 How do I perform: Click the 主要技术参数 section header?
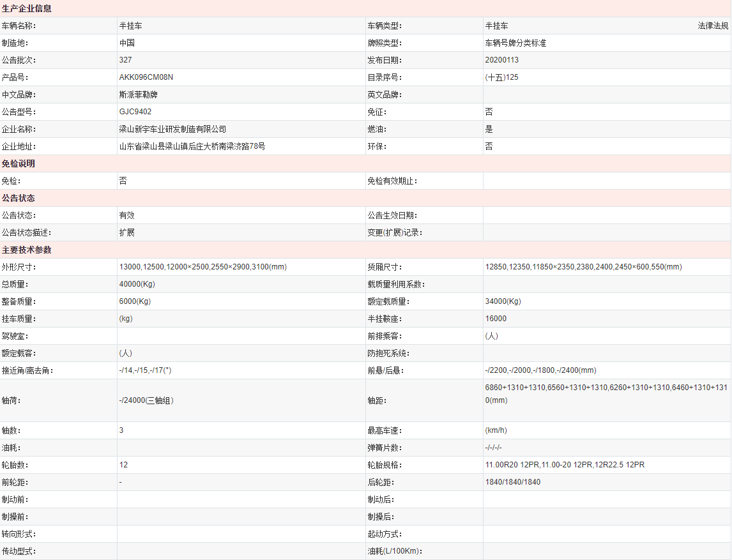(27, 250)
